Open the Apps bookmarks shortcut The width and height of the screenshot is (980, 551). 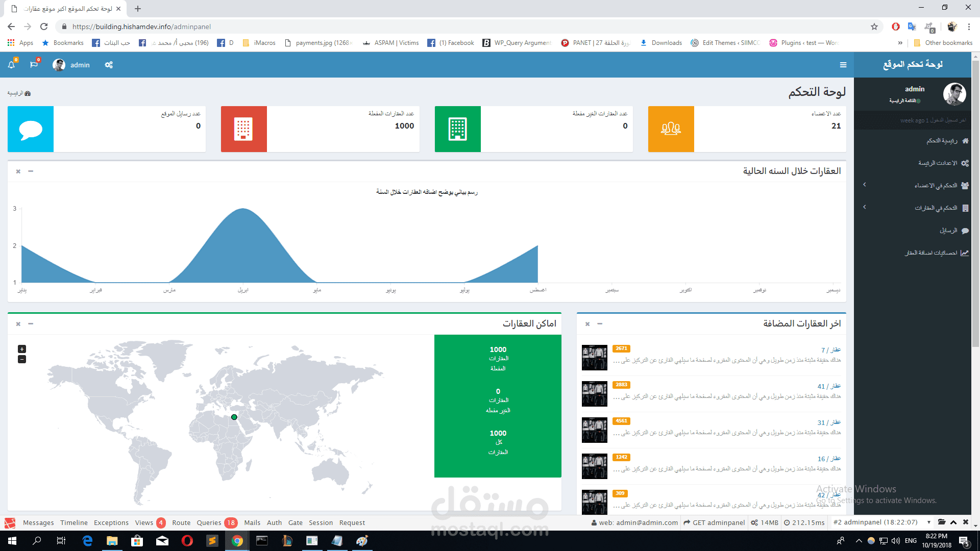coord(20,43)
